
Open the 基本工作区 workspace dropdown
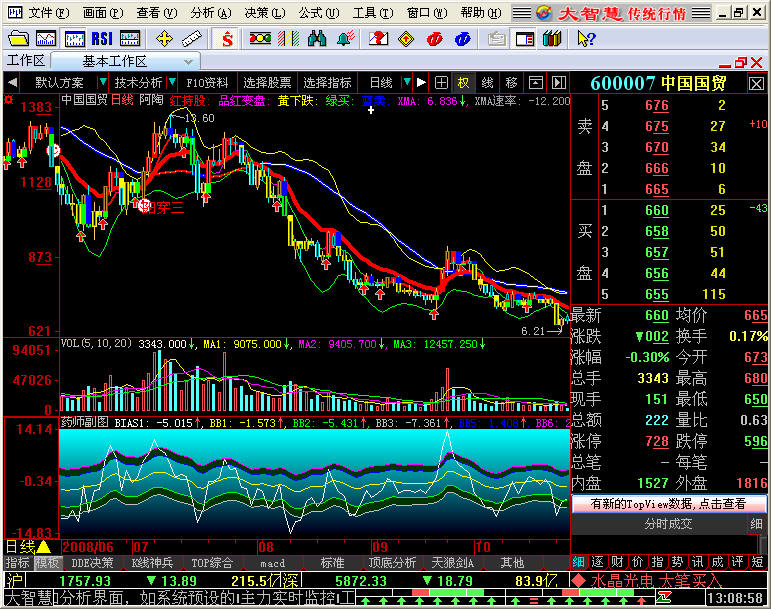click(x=188, y=61)
